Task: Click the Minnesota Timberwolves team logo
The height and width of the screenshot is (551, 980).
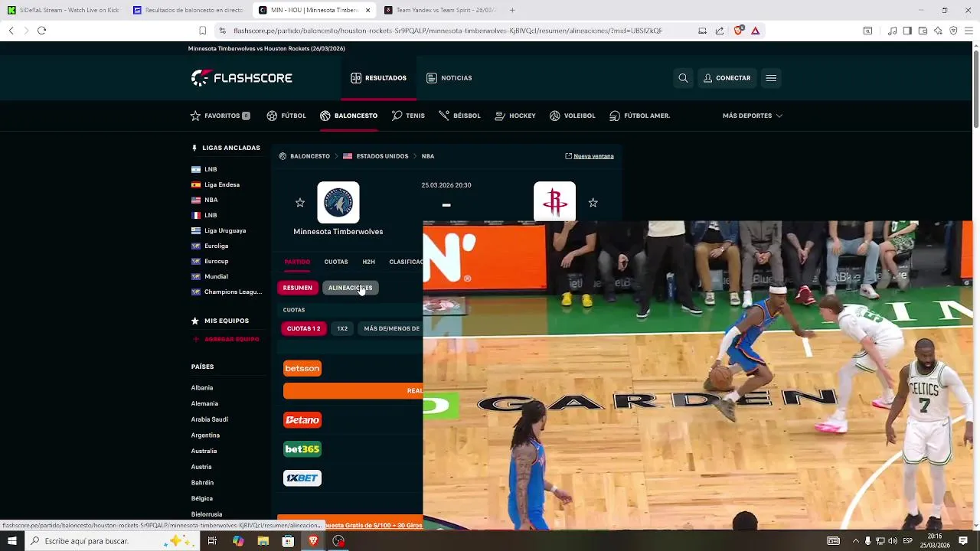Action: click(x=338, y=203)
